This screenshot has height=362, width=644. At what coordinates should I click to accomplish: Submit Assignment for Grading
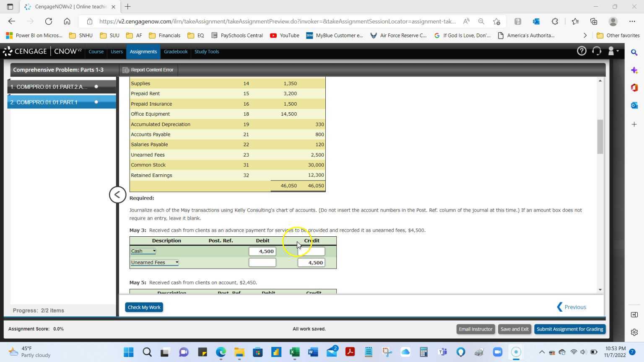[x=570, y=329]
